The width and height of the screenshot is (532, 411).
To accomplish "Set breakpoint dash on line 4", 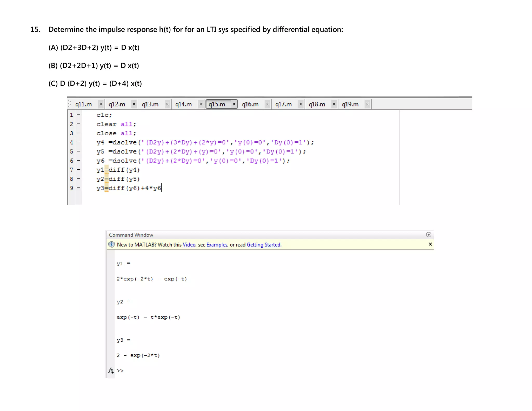I will (78, 142).
